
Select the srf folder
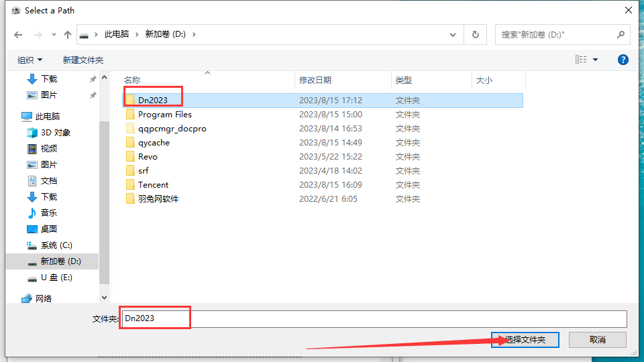[x=323, y=171]
